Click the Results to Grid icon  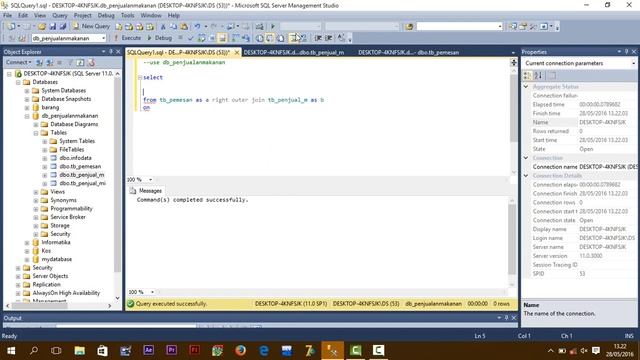270,38
